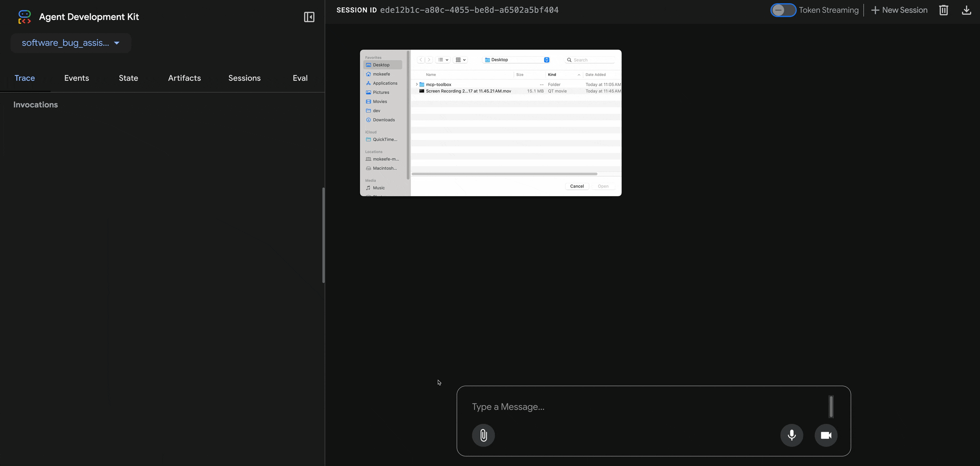
Task: Toggle the Token Streaming switch
Action: (783, 10)
